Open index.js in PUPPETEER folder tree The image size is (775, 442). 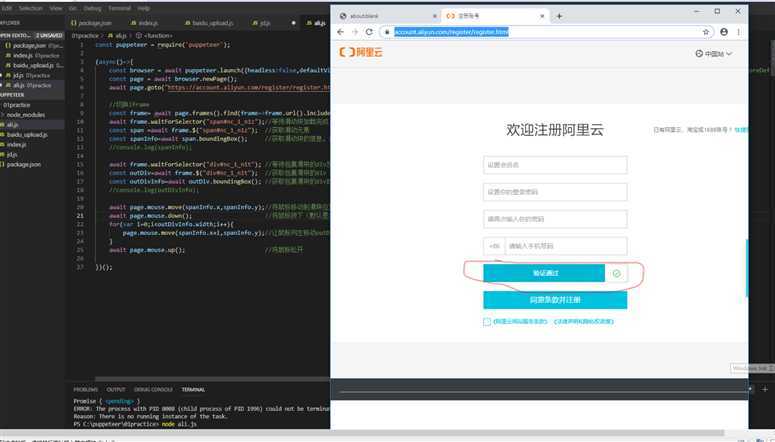(32, 144)
